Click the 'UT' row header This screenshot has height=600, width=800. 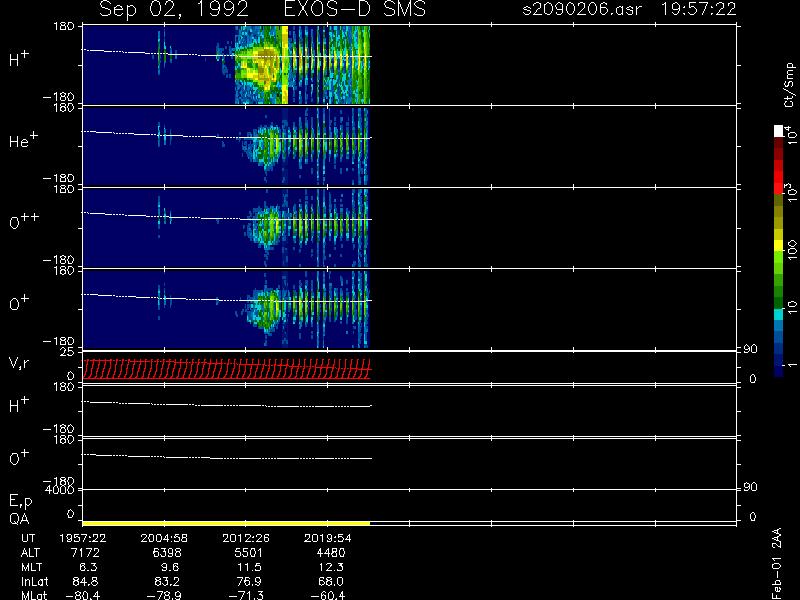29,538
